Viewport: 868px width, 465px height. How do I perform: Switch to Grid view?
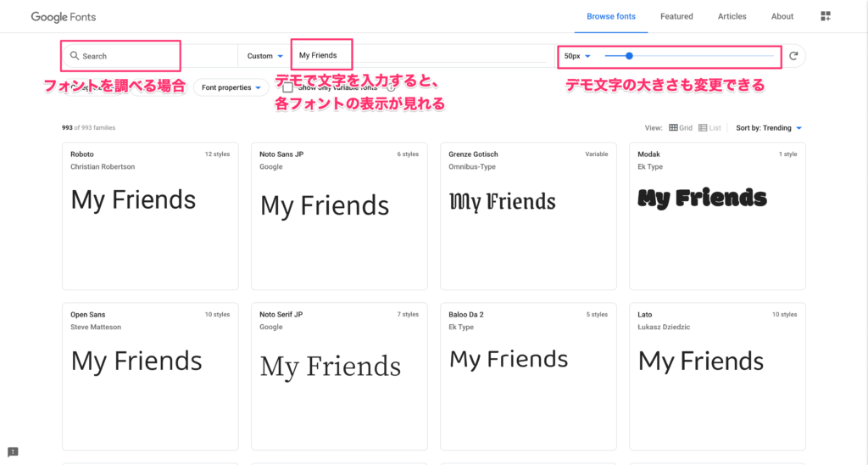(681, 128)
